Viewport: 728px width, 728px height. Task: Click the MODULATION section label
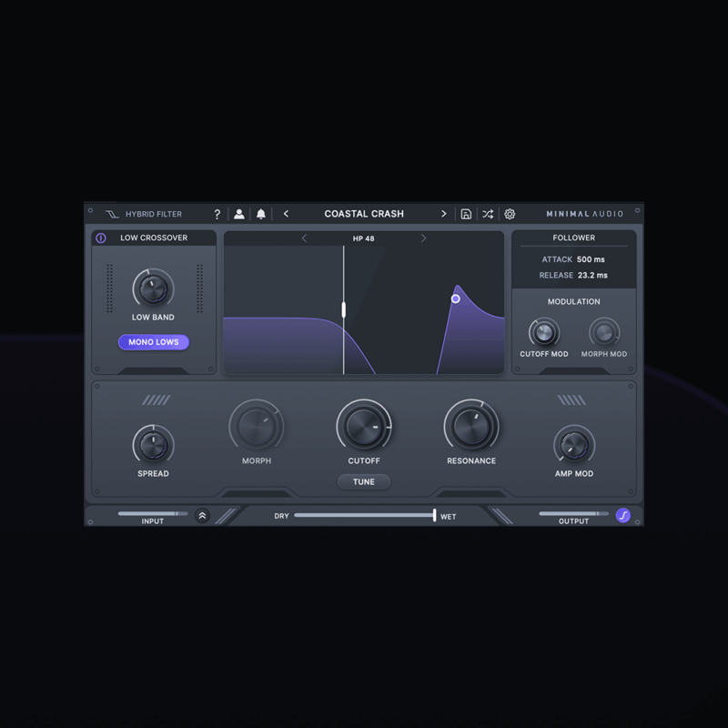click(574, 302)
